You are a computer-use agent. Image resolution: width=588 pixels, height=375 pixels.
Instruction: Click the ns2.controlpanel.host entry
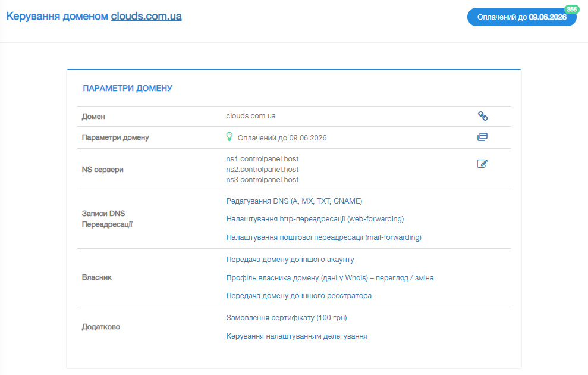click(263, 169)
